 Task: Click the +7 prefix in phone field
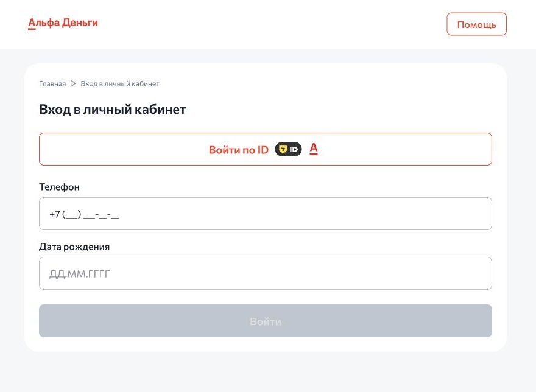[x=55, y=214]
